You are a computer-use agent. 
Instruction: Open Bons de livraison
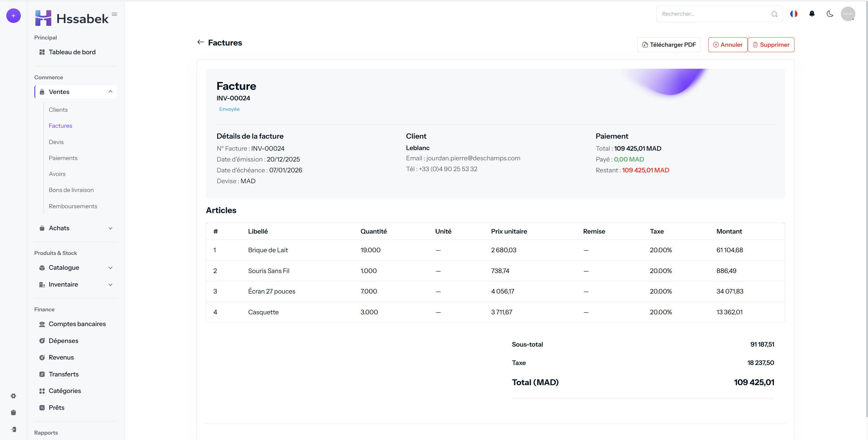point(71,190)
